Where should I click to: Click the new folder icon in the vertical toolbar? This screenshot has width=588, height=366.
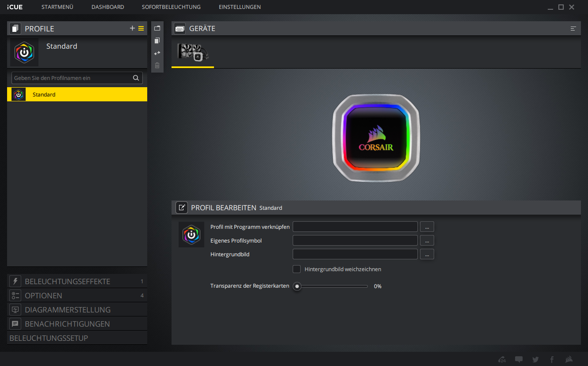[x=157, y=28]
